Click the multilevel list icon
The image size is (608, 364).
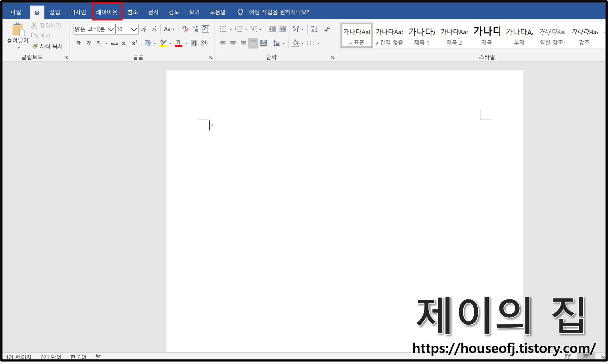[x=254, y=29]
